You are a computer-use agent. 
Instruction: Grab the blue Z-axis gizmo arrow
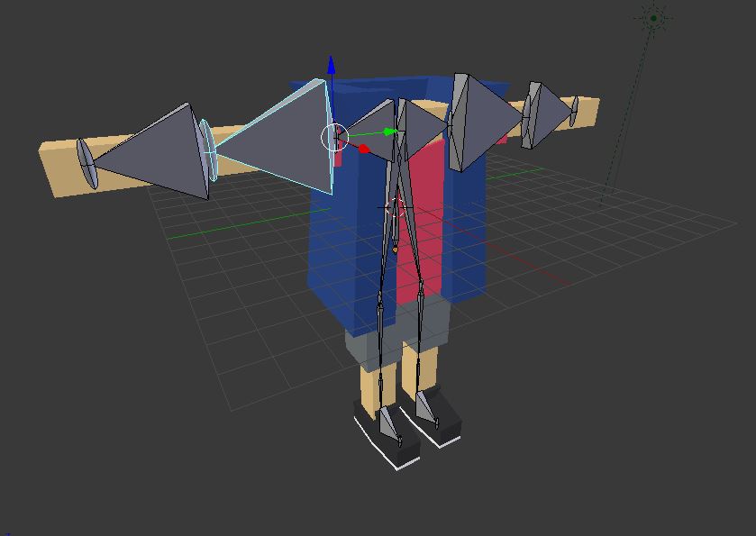(332, 66)
